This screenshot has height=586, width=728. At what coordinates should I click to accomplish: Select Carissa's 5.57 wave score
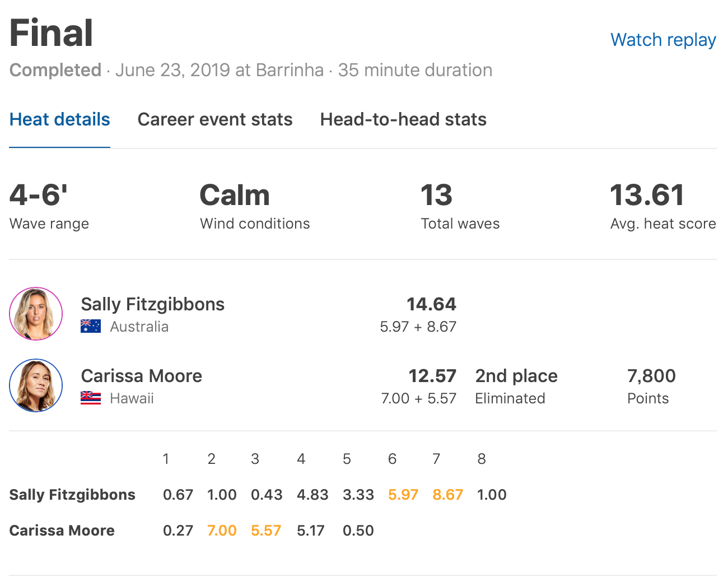[x=266, y=531]
